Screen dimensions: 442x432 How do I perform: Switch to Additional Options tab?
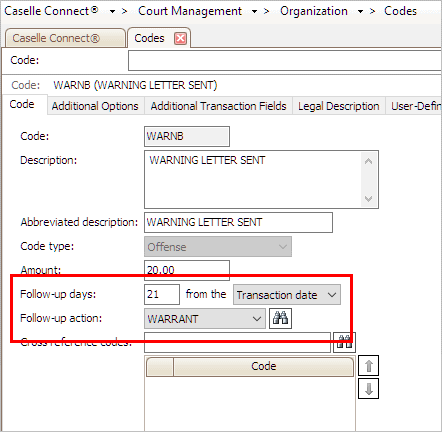[95, 106]
